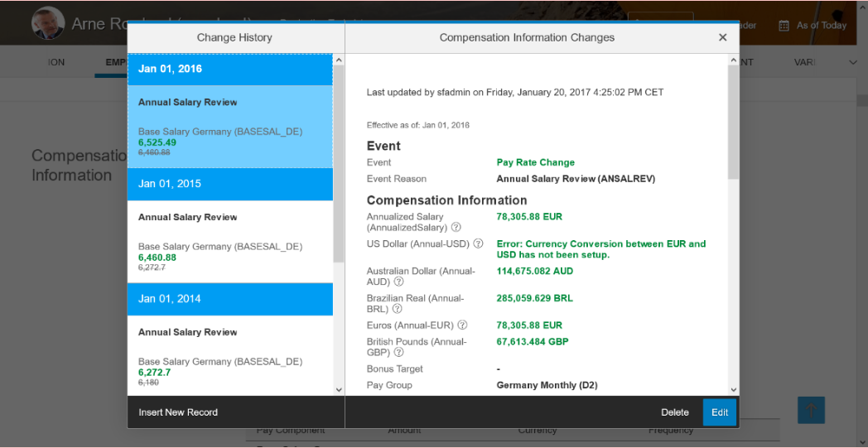The height and width of the screenshot is (448, 868).
Task: Click the Last updated by sfadmin line
Action: tap(515, 93)
